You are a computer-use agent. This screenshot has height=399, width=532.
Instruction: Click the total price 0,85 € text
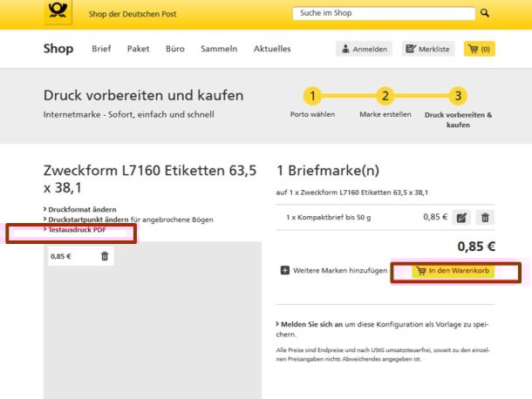pyautogui.click(x=476, y=247)
